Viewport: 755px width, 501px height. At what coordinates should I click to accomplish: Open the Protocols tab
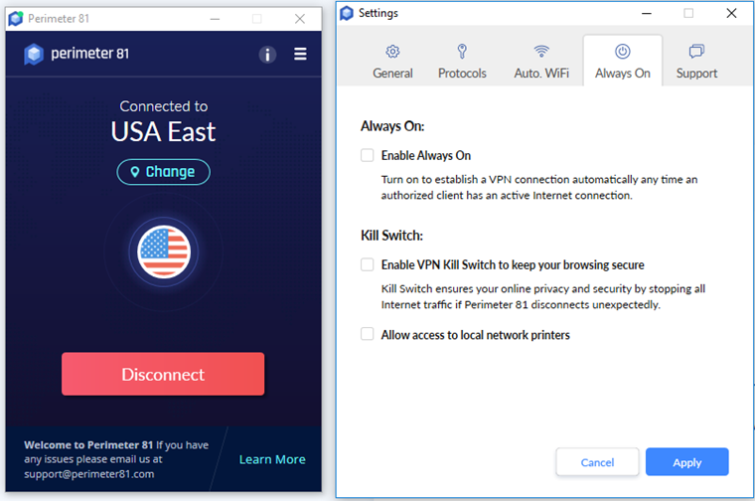tap(462, 62)
